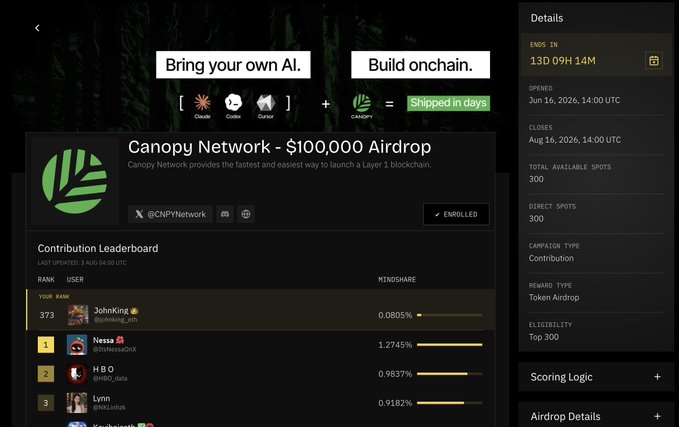Click the Contribution campaign type value
This screenshot has width=679, height=427.
[x=551, y=258]
